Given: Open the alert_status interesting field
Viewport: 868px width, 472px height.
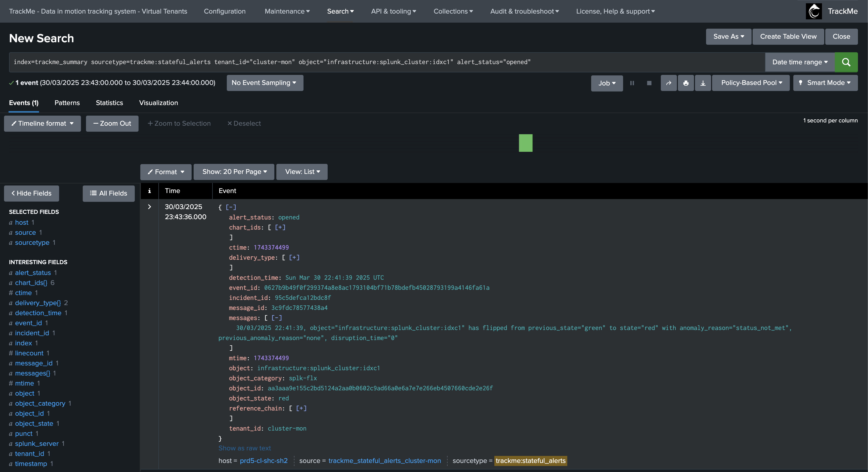Looking at the screenshot, I should click(33, 272).
